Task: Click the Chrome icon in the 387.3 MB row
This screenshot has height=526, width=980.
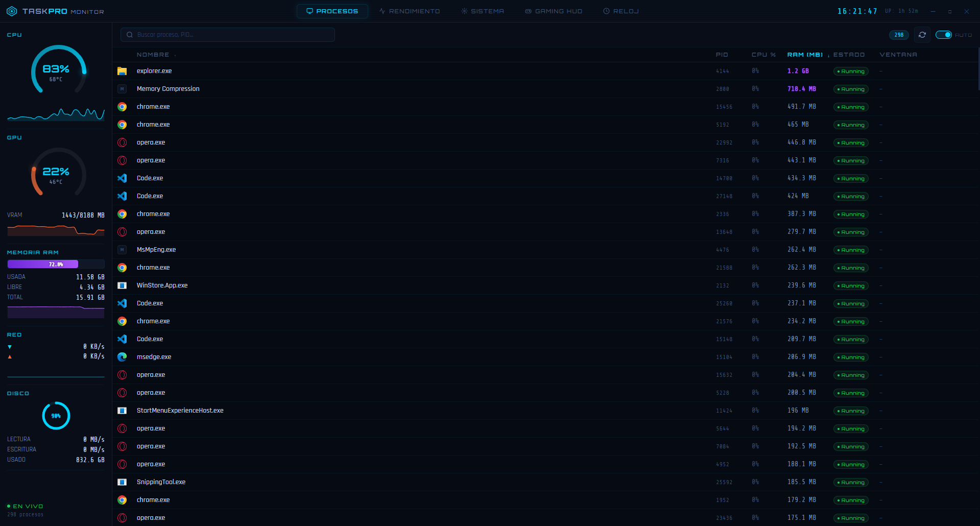Action: point(122,214)
